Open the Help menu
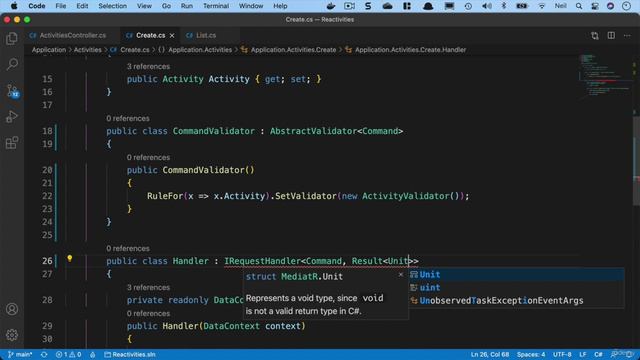This screenshot has height=360, width=640. 280,6
